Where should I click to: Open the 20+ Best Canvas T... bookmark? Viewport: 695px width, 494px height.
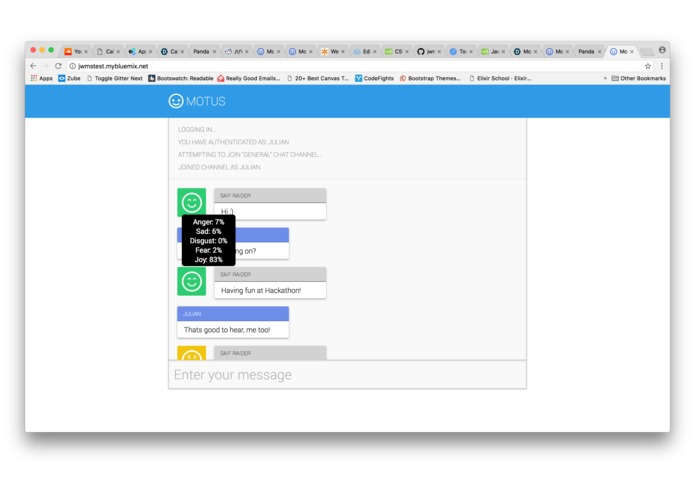317,78
